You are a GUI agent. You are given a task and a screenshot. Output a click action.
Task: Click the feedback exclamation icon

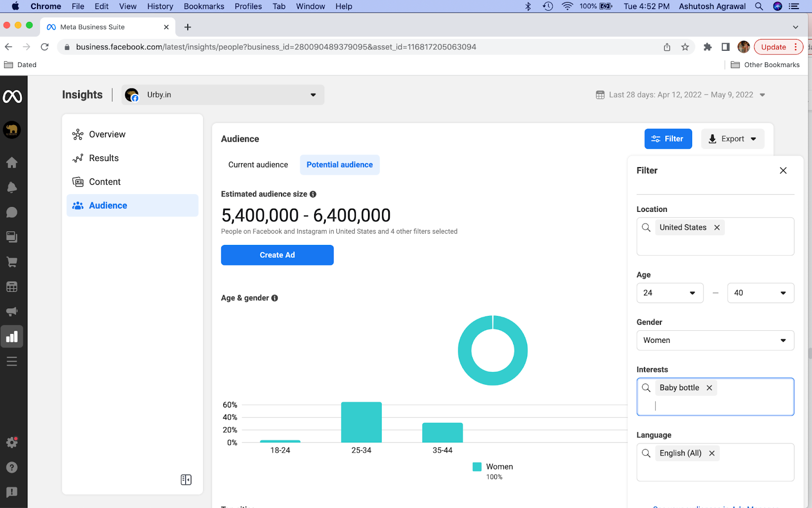click(12, 492)
